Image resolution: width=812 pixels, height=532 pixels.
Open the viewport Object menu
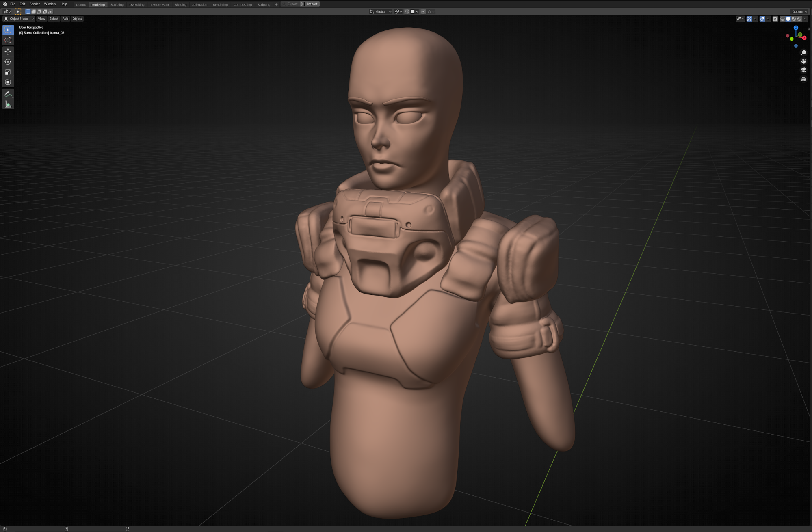pos(77,19)
